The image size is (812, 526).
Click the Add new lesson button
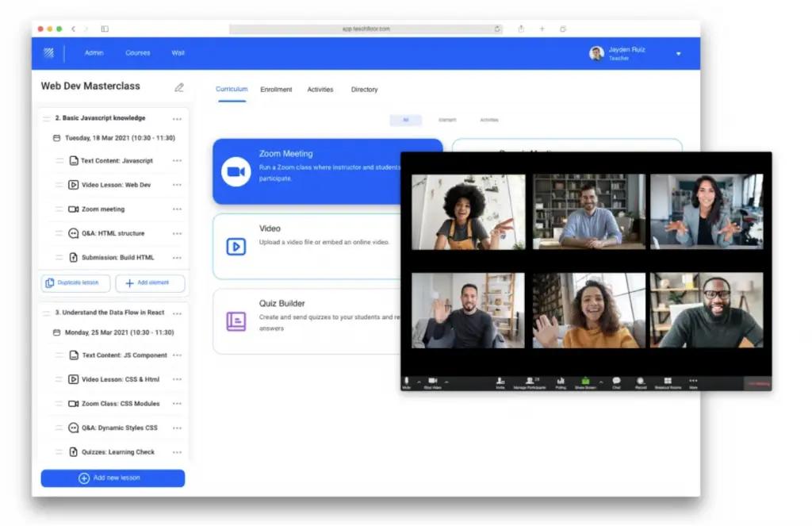click(113, 478)
